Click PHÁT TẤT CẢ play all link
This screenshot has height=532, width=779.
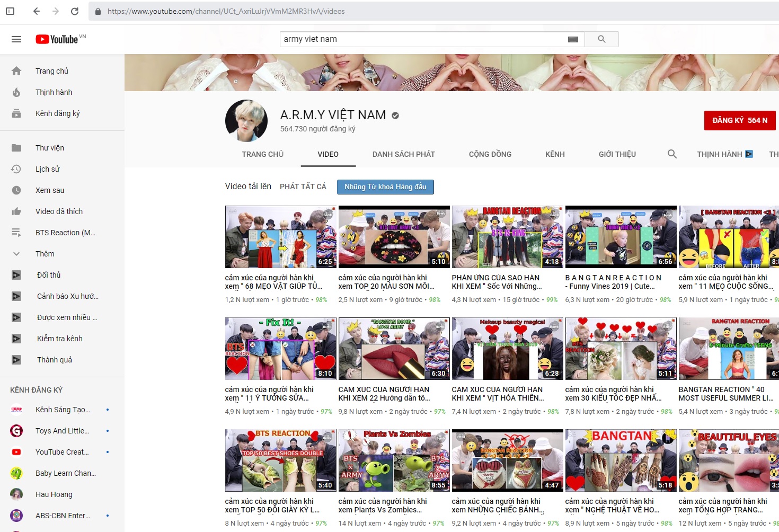coord(303,187)
